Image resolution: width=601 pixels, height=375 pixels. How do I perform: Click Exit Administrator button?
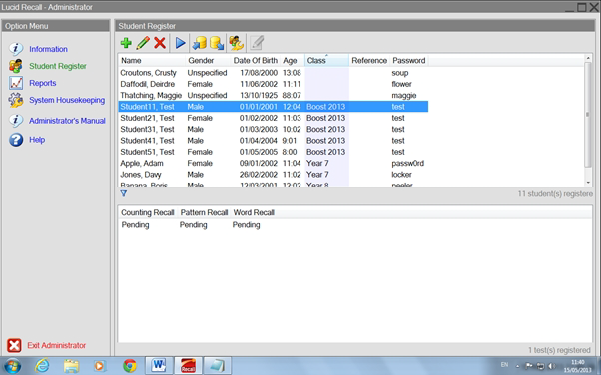(x=47, y=345)
